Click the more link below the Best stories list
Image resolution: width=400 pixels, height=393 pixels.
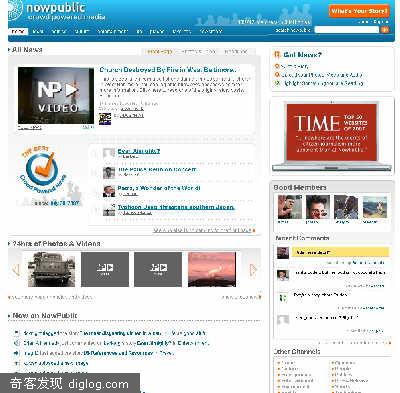pos(204,230)
